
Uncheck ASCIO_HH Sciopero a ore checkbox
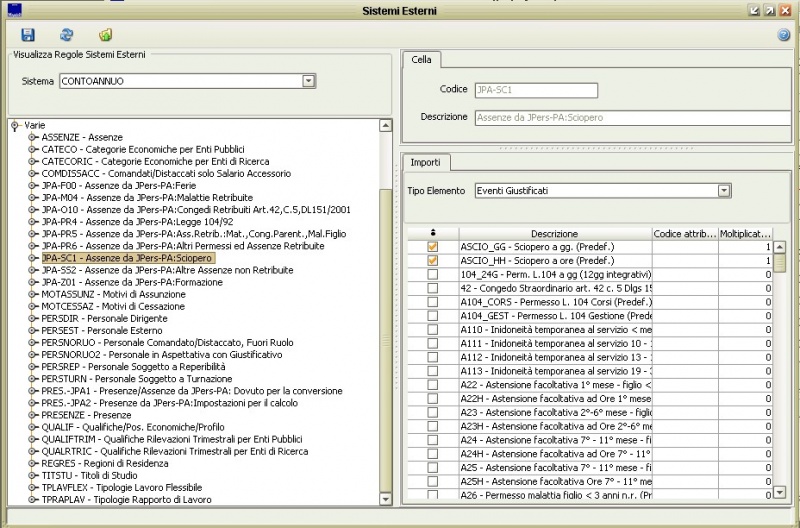[x=432, y=260]
